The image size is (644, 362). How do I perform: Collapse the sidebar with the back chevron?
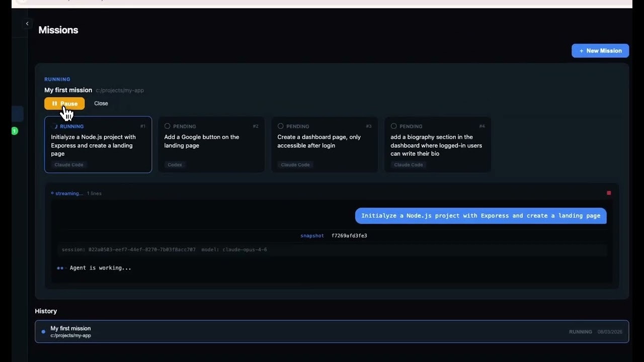coord(27,24)
